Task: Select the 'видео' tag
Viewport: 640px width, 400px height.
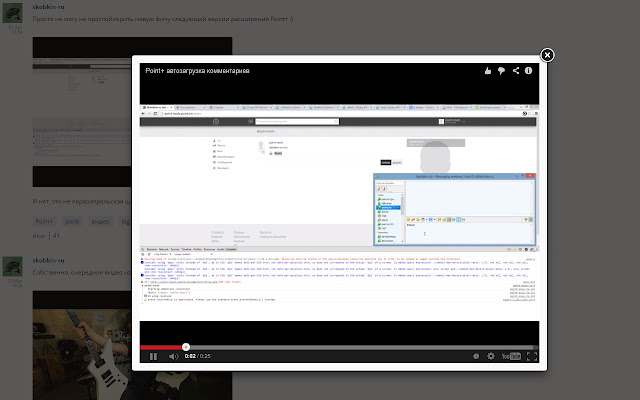Action: tap(100, 221)
